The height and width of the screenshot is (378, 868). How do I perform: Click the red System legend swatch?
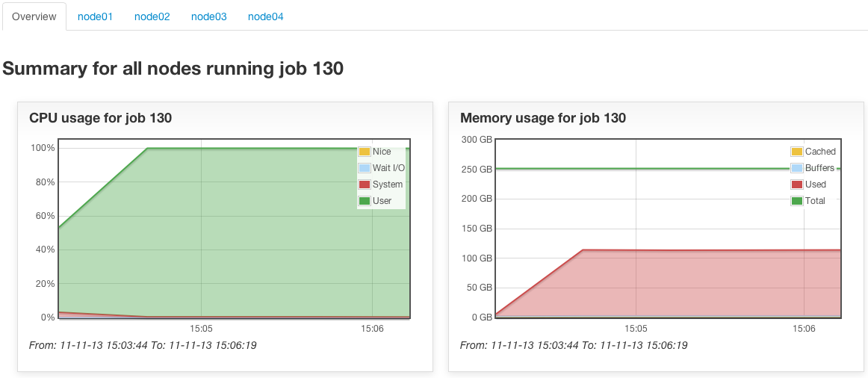pos(365,185)
